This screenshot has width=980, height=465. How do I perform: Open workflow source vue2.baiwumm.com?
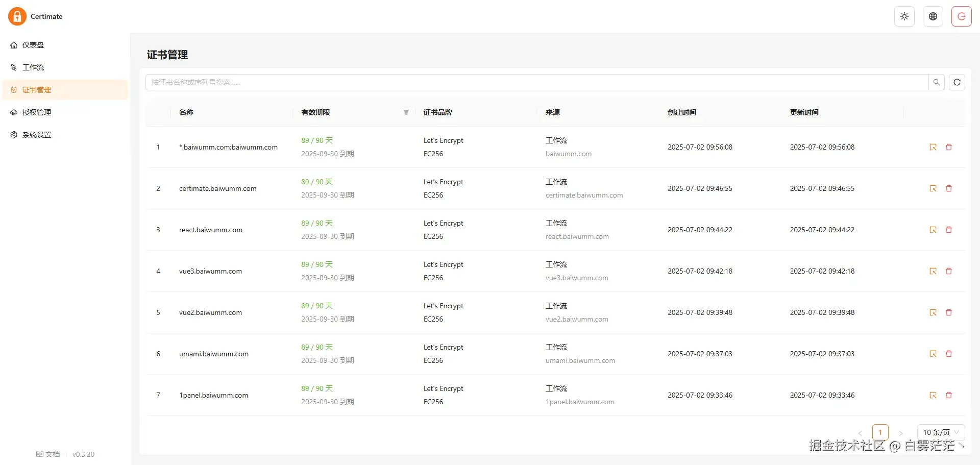[577, 319]
